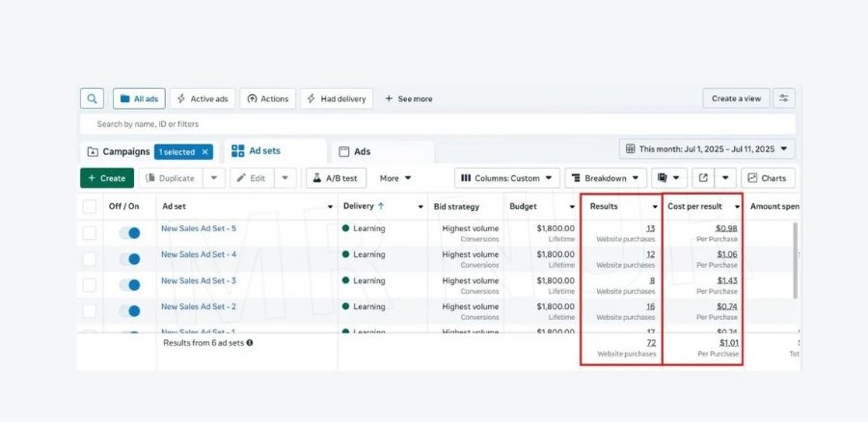Screen dimensions: 868x422
Task: Click the 13 results value
Action: (x=650, y=228)
